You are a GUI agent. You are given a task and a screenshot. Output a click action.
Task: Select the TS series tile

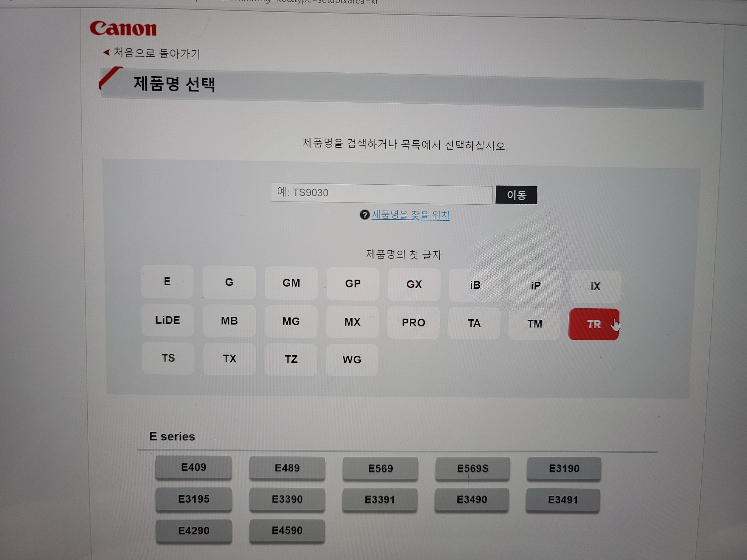[x=168, y=358]
